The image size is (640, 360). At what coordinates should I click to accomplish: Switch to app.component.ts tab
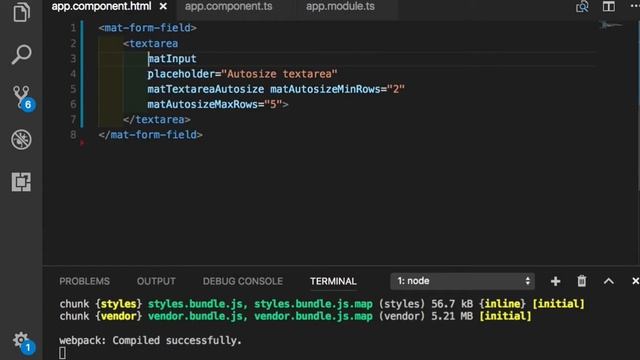229,7
